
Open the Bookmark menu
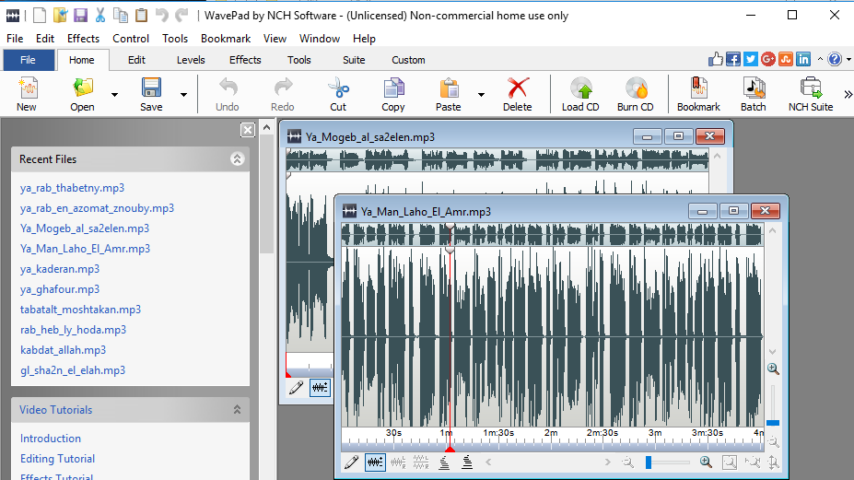click(225, 39)
